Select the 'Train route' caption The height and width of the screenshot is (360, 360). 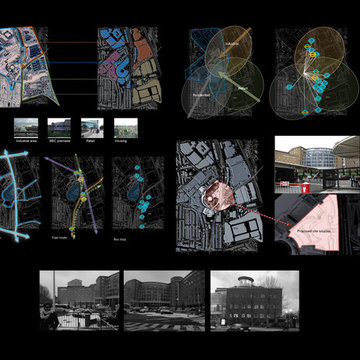coord(59,238)
